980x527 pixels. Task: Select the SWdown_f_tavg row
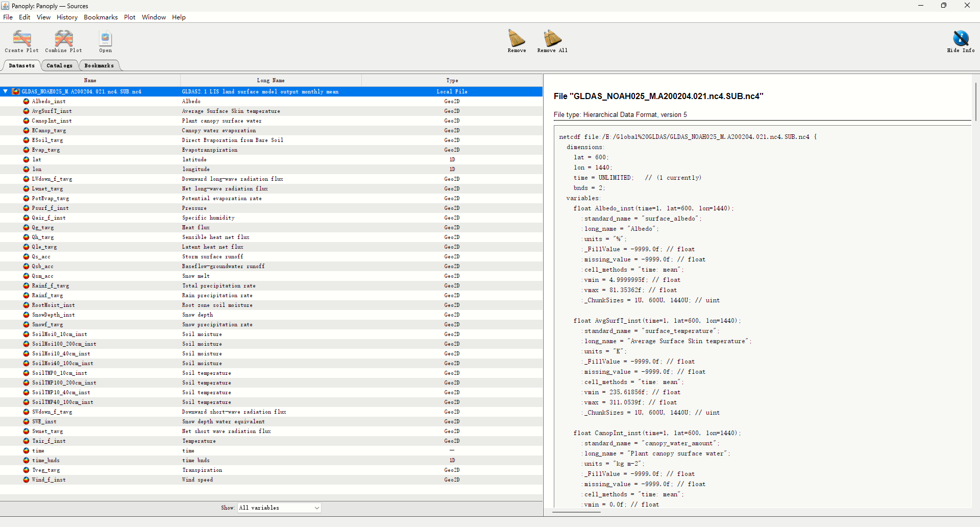click(271, 412)
